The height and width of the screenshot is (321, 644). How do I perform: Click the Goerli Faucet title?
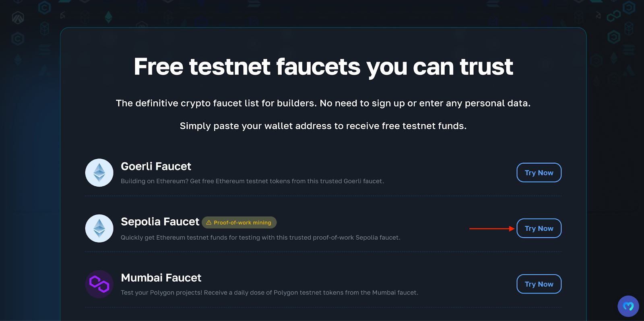coord(156,166)
